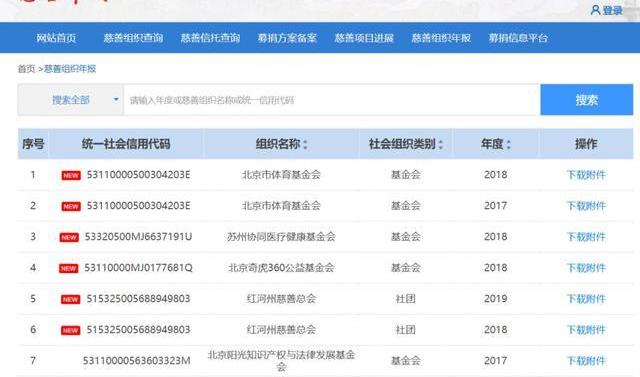The width and height of the screenshot is (640, 377).
Task: Click the 慈善组织年报 breadcrumb link
Action: click(x=70, y=69)
